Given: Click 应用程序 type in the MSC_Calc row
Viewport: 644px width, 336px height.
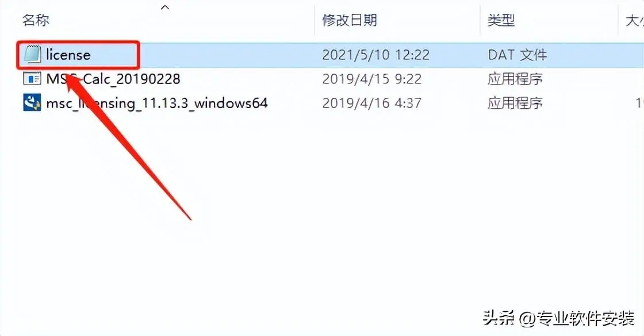Looking at the screenshot, I should click(515, 78).
